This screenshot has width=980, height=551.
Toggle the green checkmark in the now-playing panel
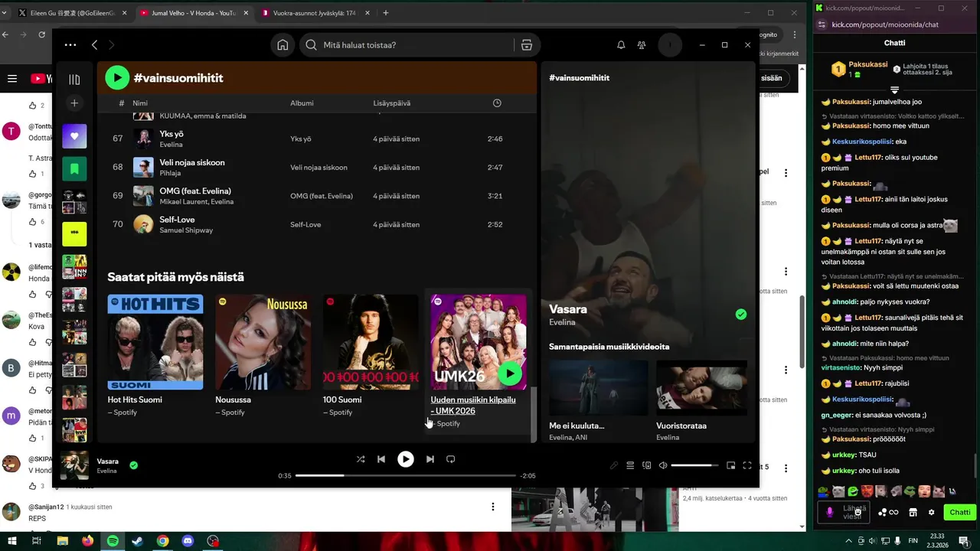[x=740, y=315]
